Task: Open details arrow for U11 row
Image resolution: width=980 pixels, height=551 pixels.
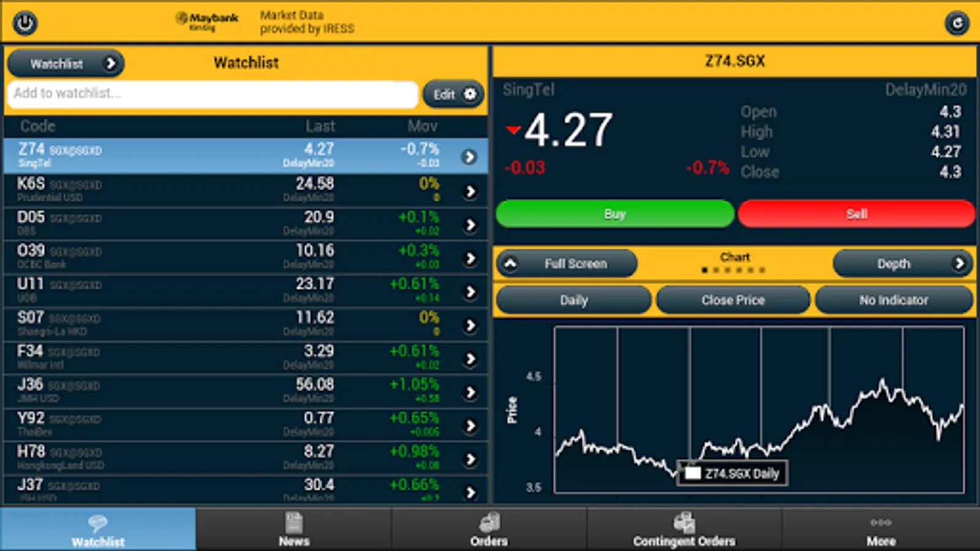Action: click(470, 292)
